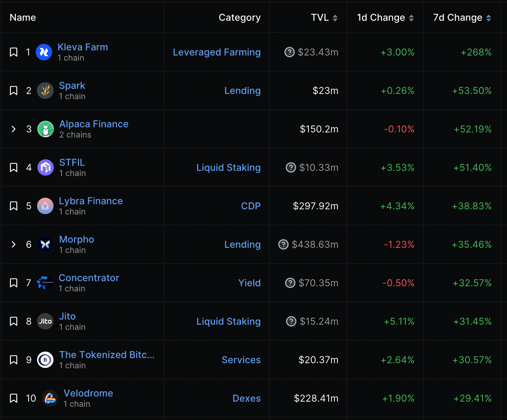Open the Services category link
The image size is (507, 420).
coord(241,360)
